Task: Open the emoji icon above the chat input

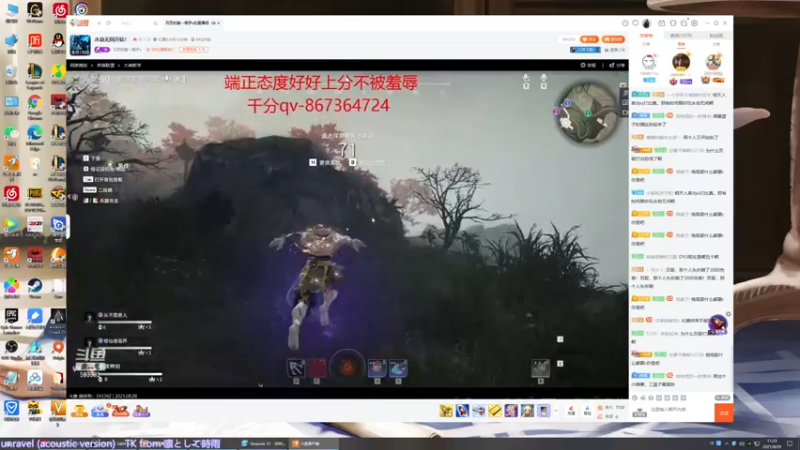Action: [635, 397]
